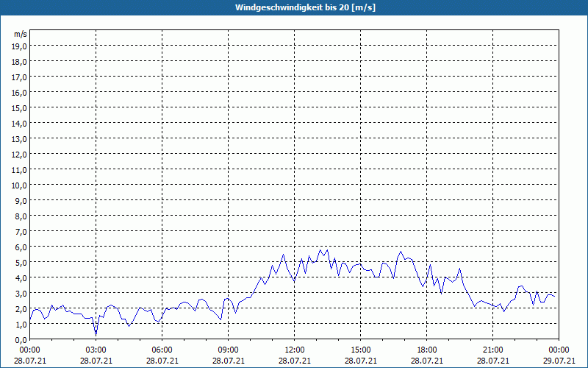
Task: Select the 1,0 y-axis label
Action: 21,324
